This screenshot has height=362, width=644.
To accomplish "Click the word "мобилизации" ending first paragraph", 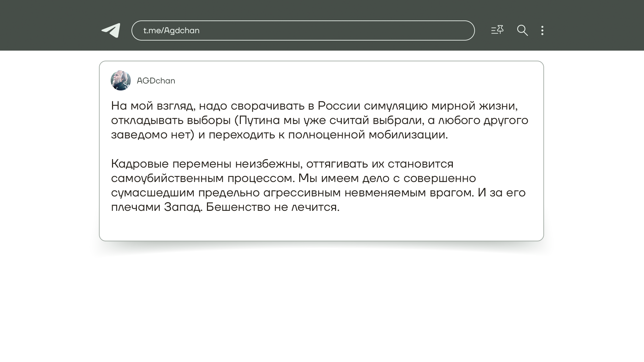I will click(408, 135).
